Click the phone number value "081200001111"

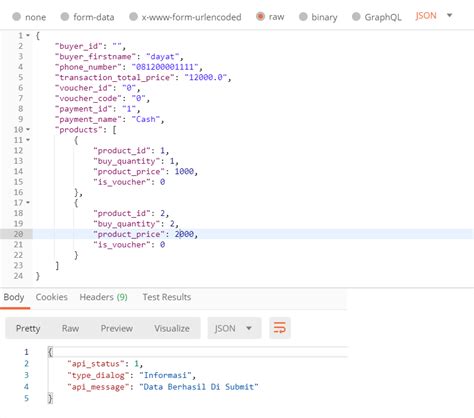[165, 67]
